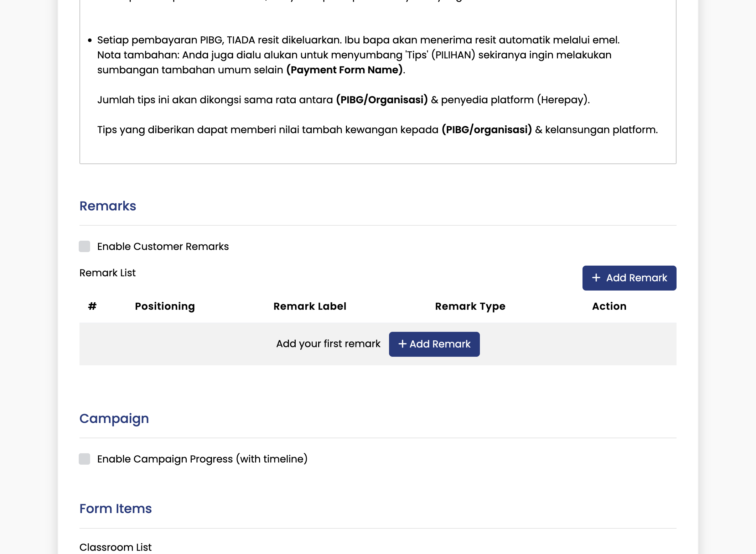Click the Remark Type column header

coord(470,306)
